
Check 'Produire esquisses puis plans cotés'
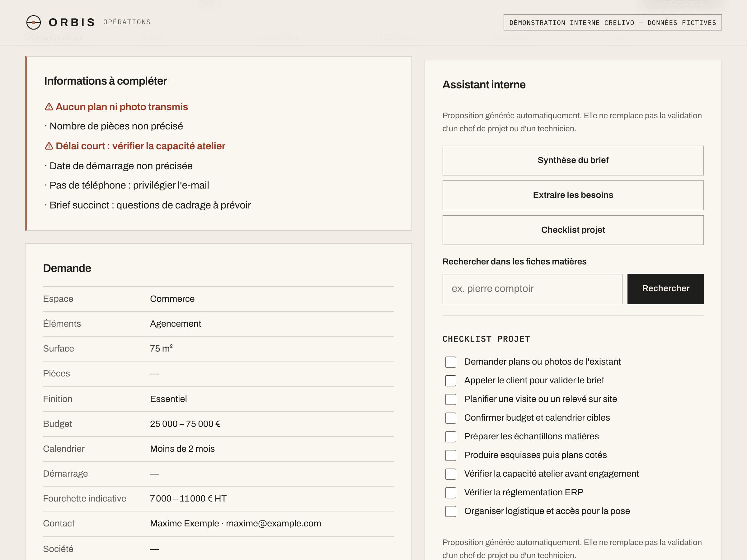coord(450,455)
